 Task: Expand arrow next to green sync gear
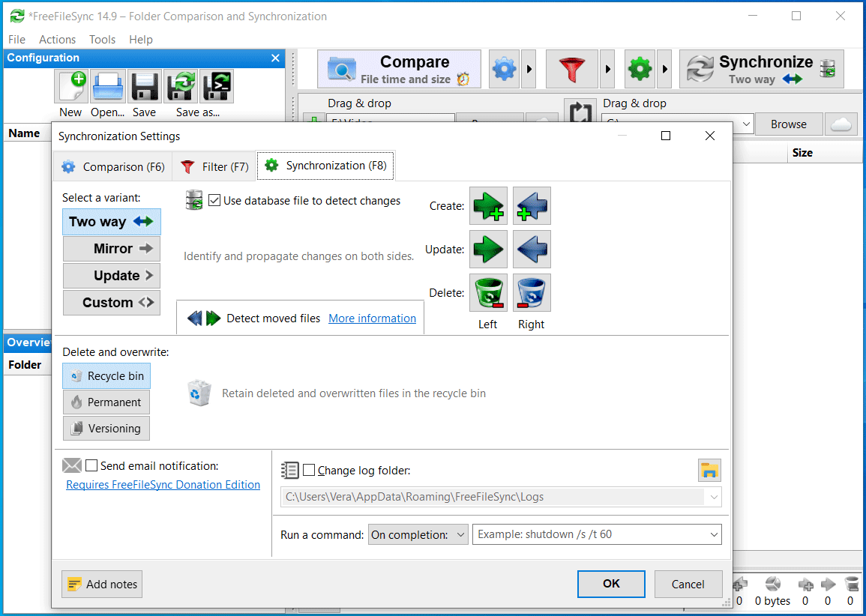click(x=664, y=69)
